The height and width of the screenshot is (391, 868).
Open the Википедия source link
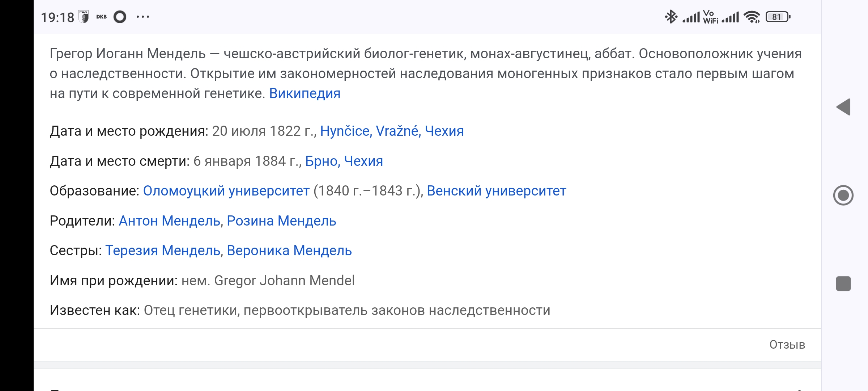305,93
